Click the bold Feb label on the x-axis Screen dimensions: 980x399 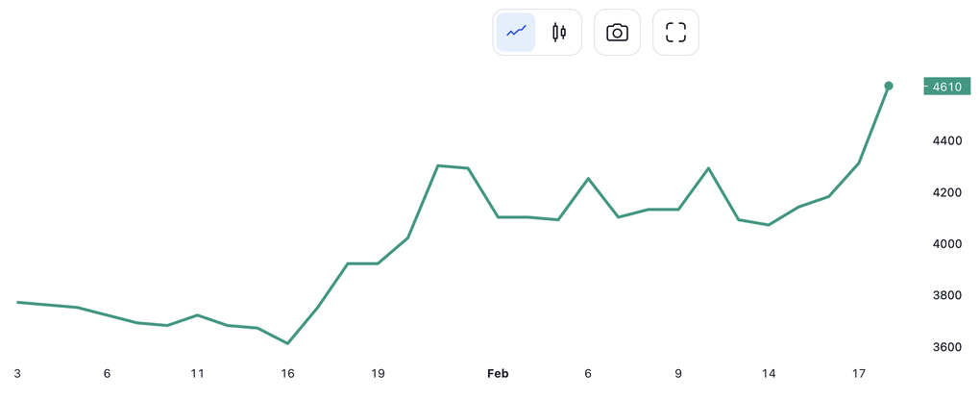point(497,373)
